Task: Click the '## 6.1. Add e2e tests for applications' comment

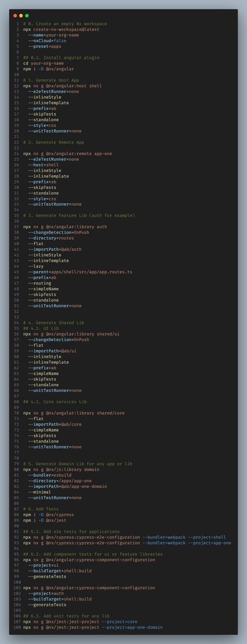Action: point(70,531)
